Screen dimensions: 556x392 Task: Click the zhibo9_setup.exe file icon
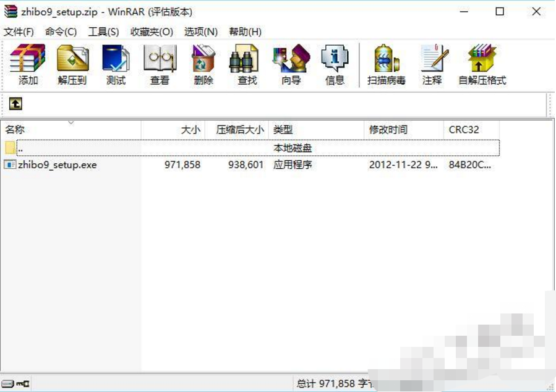tap(10, 164)
